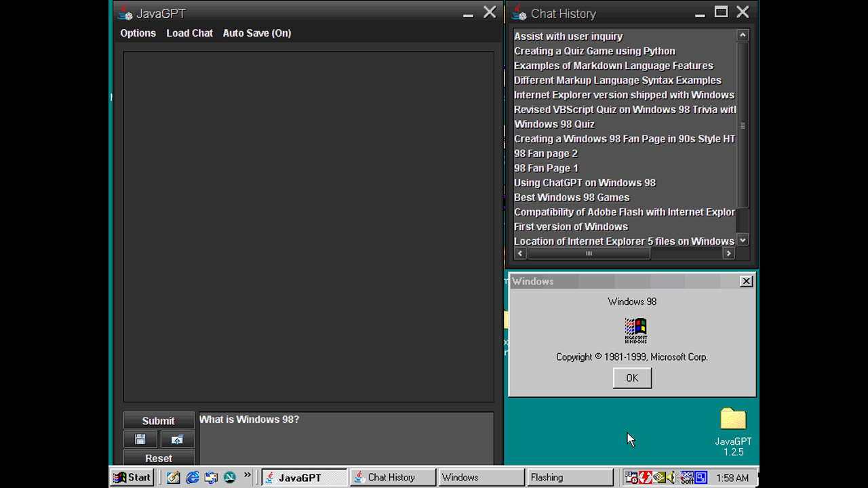Click the Java icon in JavaGPT title bar
Screen dimensions: 868x488
(x=124, y=12)
